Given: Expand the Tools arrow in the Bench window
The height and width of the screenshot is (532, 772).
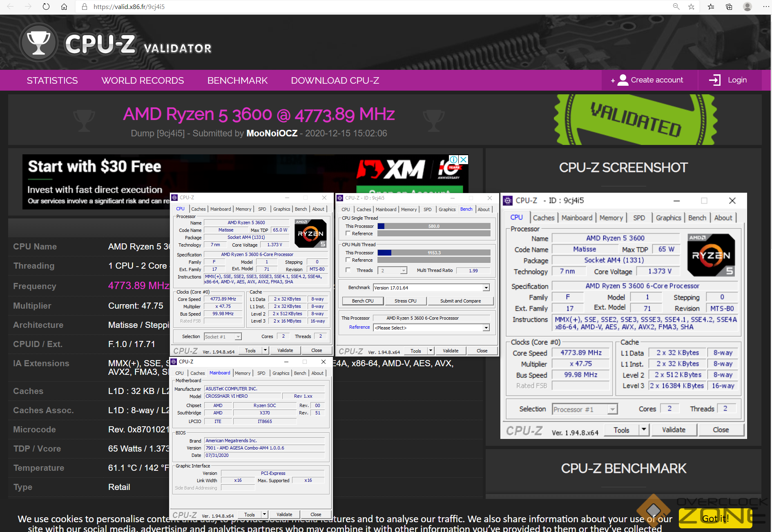Looking at the screenshot, I should tap(431, 351).
